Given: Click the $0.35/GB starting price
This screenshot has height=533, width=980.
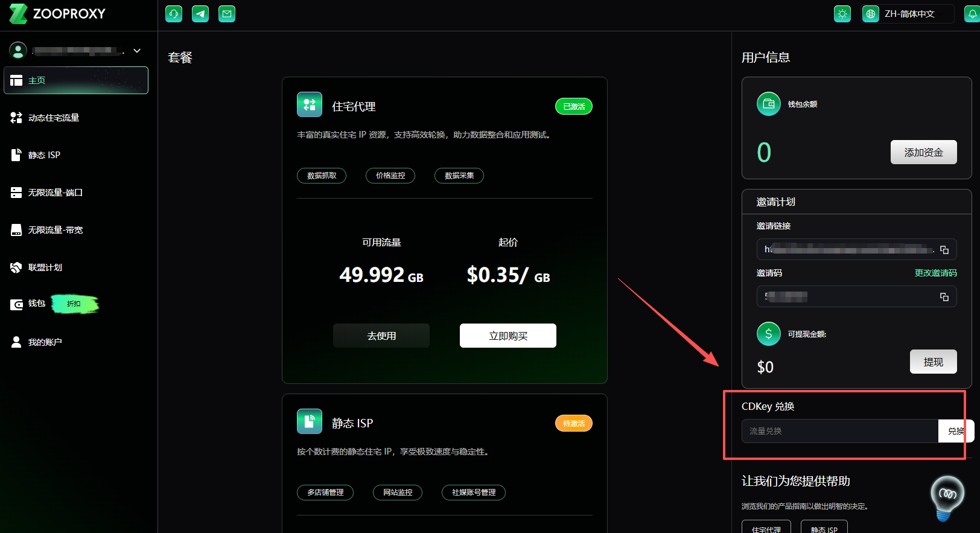Looking at the screenshot, I should [508, 275].
